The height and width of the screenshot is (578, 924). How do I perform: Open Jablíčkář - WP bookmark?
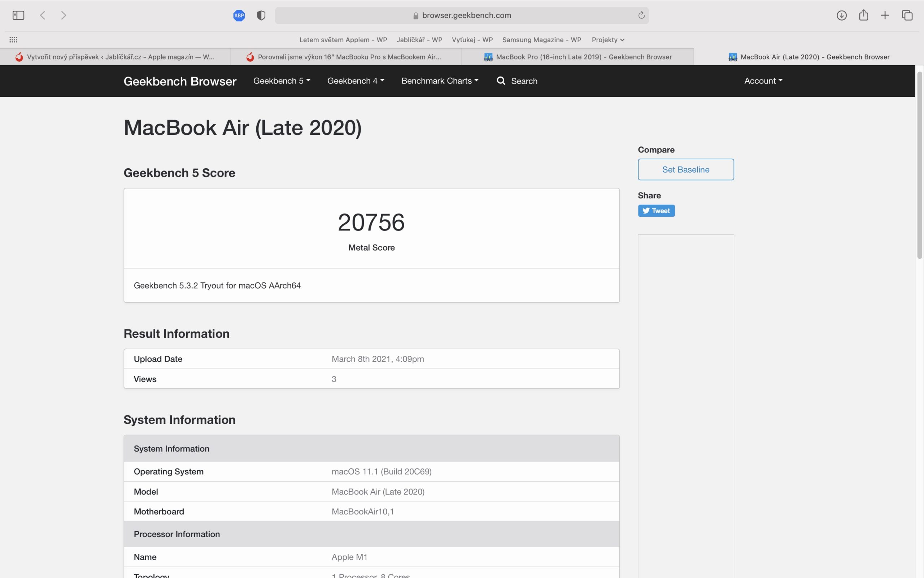pos(419,40)
